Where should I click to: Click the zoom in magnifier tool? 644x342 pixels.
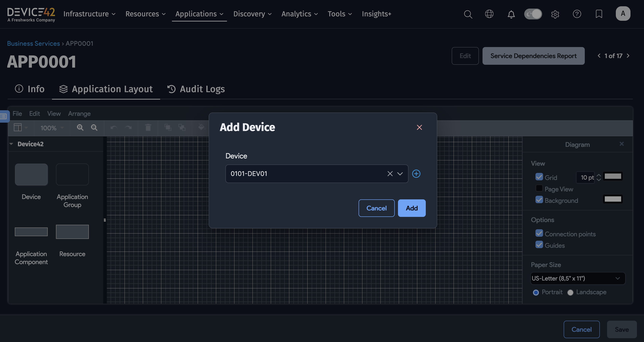[x=80, y=128]
